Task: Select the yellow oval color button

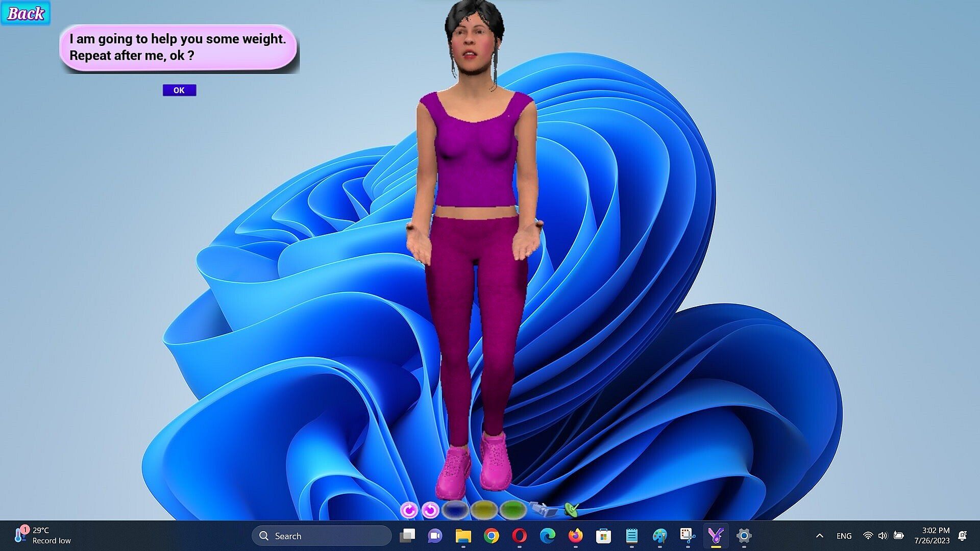Action: (x=484, y=509)
